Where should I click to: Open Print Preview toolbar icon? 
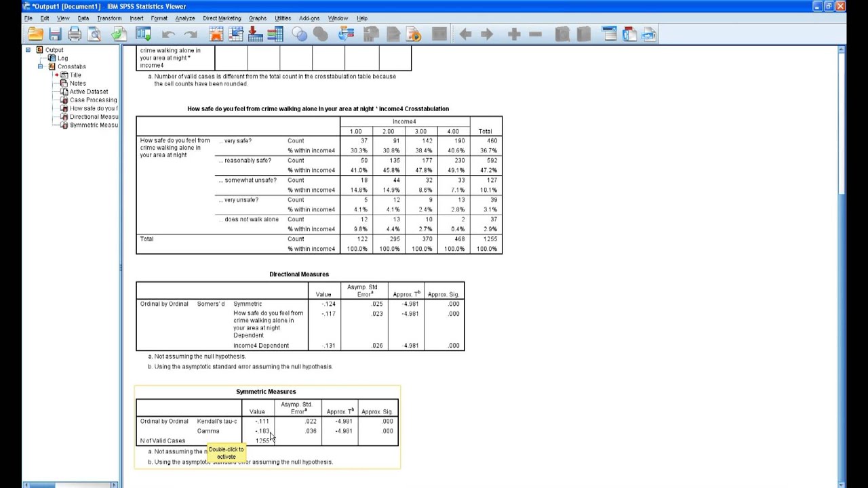[x=94, y=34]
